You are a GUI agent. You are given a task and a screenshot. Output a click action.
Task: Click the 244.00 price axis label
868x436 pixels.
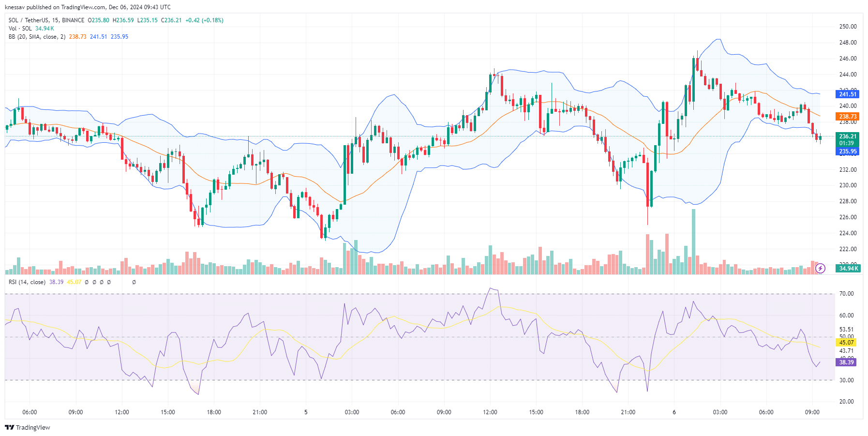pos(848,75)
